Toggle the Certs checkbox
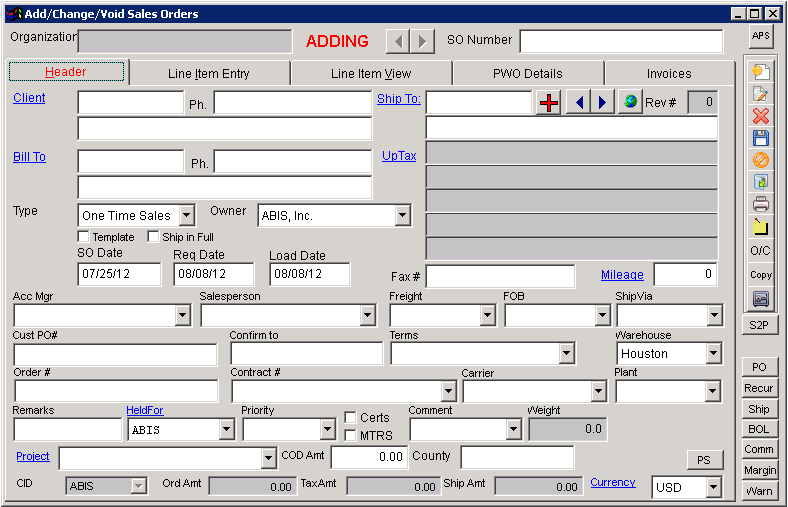Image resolution: width=788 pixels, height=507 pixels. 350,418
